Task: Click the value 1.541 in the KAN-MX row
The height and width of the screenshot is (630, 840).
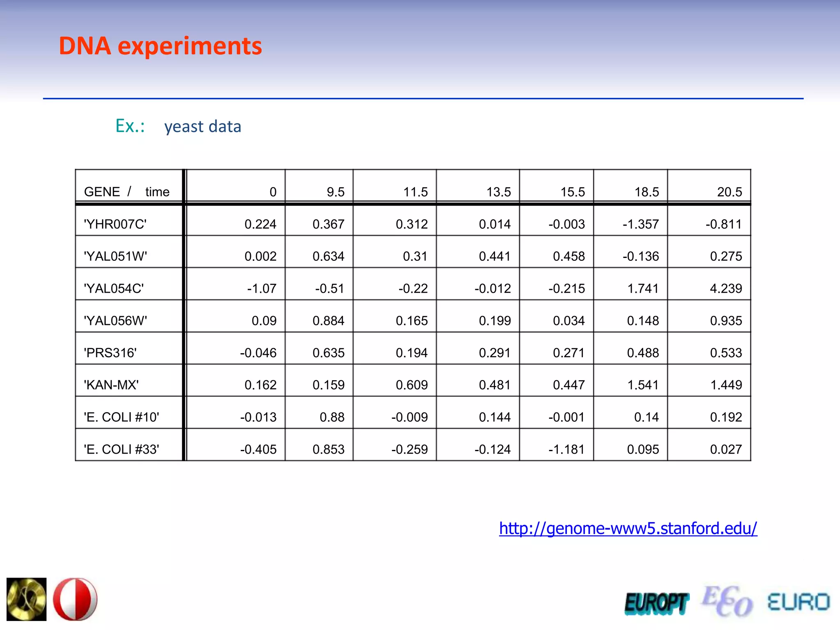Action: [x=643, y=385]
